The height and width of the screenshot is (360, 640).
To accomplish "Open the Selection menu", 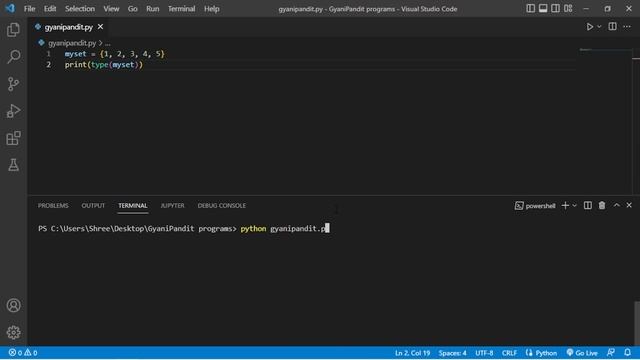I will [x=80, y=9].
